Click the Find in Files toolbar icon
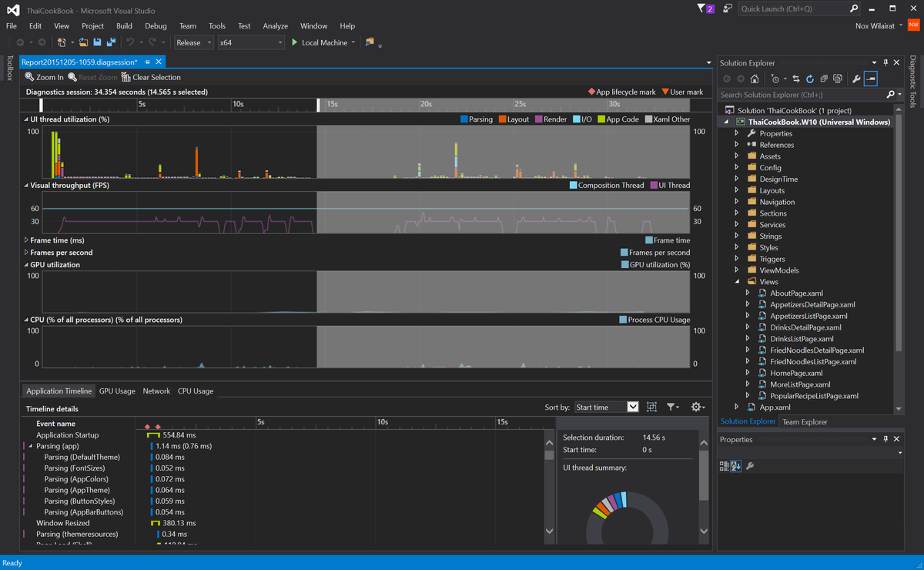 pos(370,42)
